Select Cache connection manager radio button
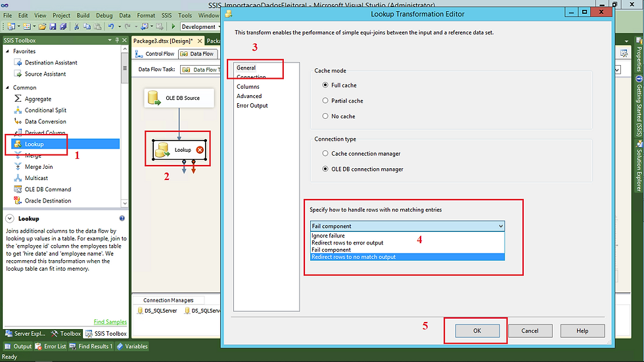This screenshot has width=644, height=362. pos(325,154)
